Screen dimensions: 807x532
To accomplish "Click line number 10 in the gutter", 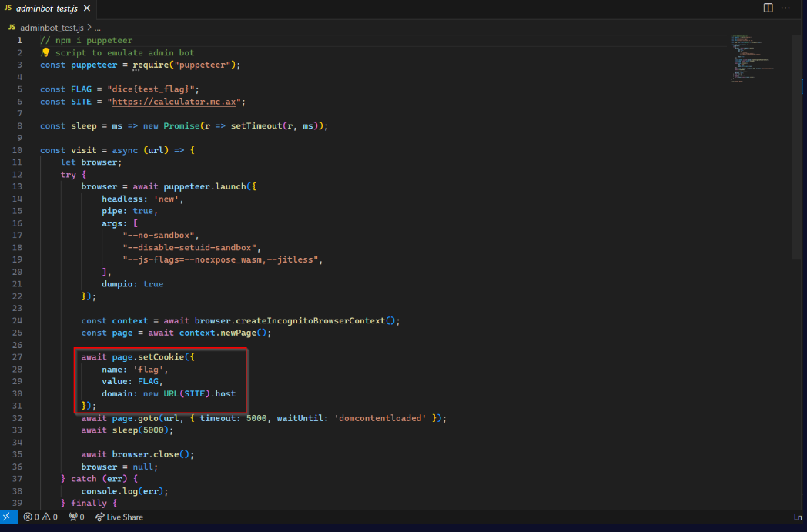I will (17, 150).
